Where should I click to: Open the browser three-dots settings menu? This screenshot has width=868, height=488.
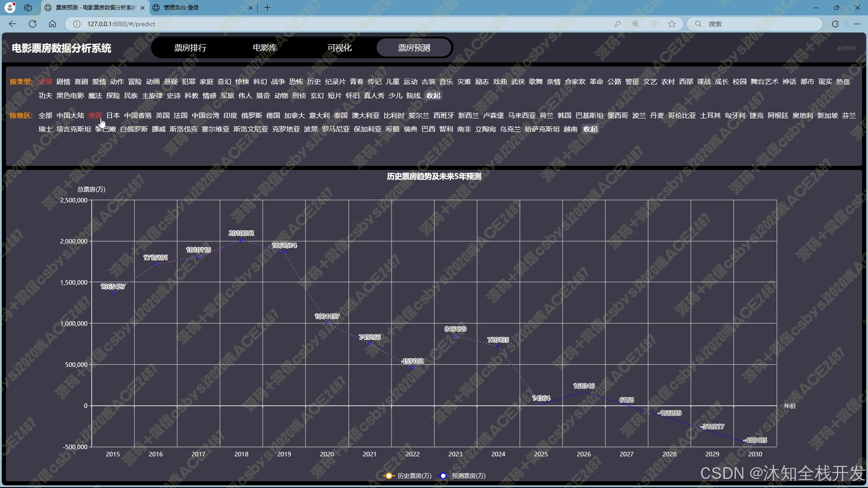[857, 24]
